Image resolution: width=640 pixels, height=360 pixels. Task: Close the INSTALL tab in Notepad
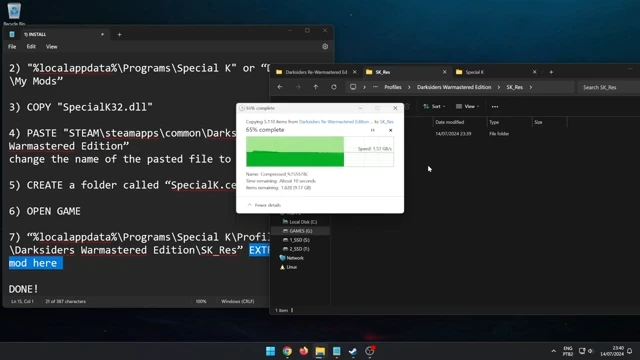click(102, 34)
